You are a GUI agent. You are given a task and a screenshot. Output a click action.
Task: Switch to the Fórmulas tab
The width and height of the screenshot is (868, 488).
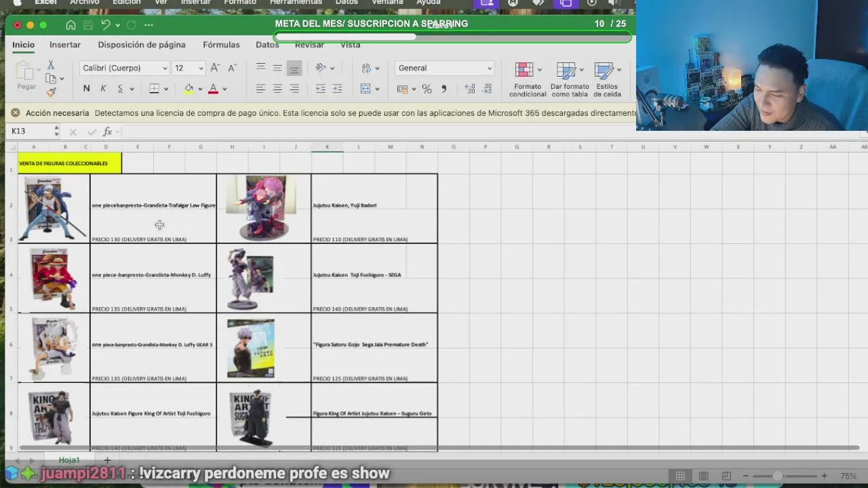[x=221, y=45]
